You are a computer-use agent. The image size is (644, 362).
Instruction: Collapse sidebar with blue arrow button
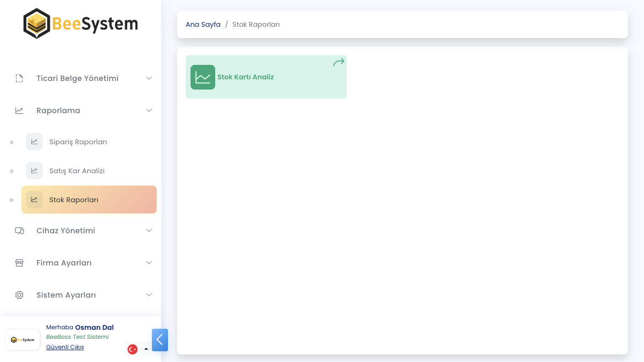(160, 340)
